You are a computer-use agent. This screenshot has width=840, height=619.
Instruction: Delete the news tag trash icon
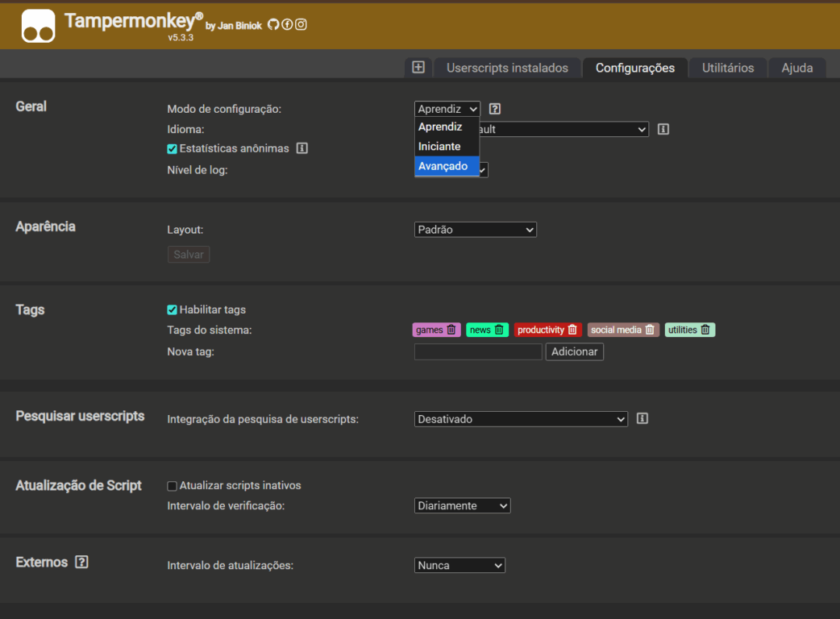tap(499, 330)
